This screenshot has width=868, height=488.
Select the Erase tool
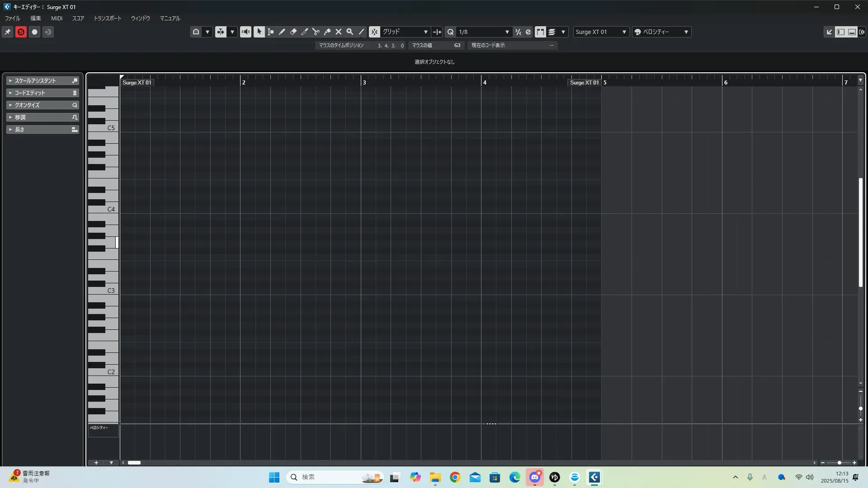[293, 32]
